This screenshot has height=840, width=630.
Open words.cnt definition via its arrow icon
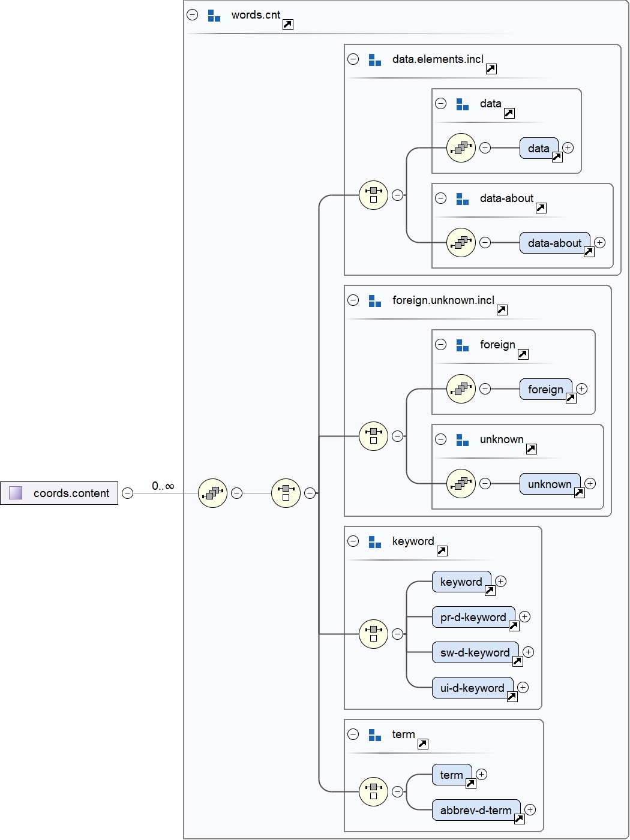tap(289, 23)
